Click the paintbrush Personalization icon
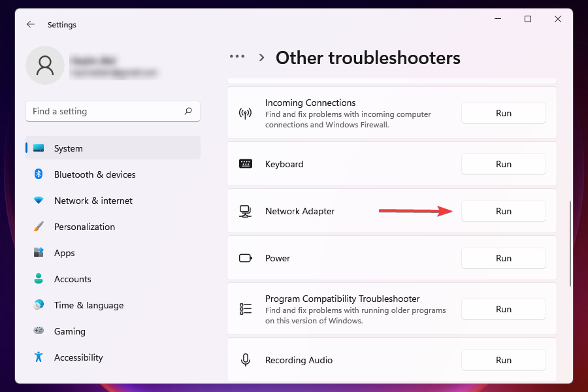 click(39, 226)
